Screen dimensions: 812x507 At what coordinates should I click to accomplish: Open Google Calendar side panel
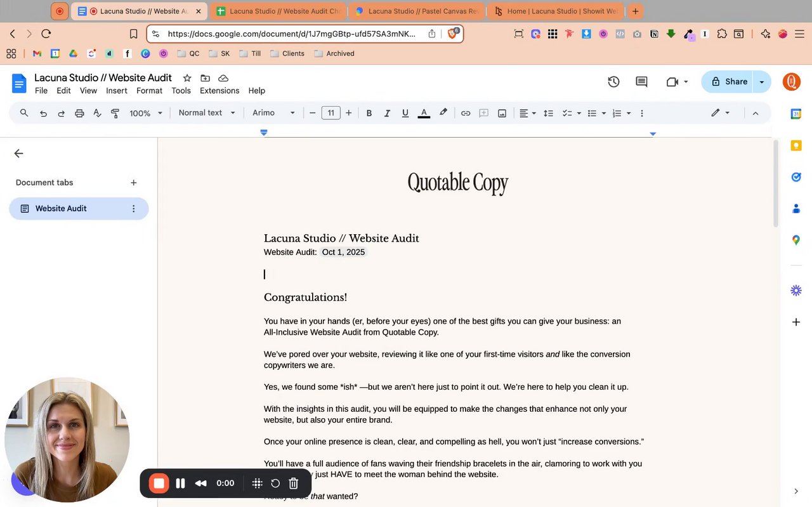(x=796, y=114)
